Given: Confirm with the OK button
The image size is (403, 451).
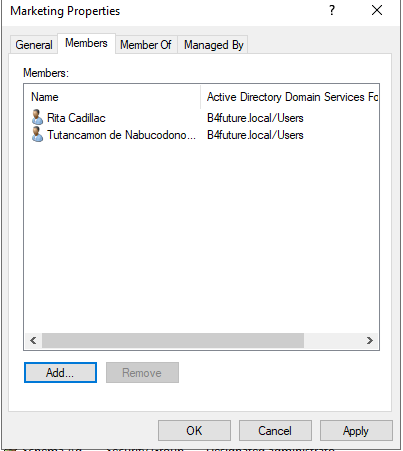Looking at the screenshot, I should point(194,431).
